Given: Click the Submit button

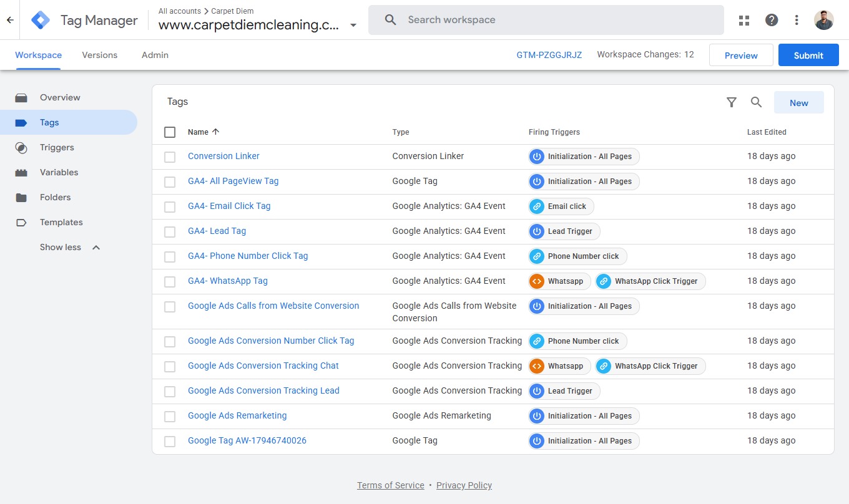Looking at the screenshot, I should (x=808, y=55).
